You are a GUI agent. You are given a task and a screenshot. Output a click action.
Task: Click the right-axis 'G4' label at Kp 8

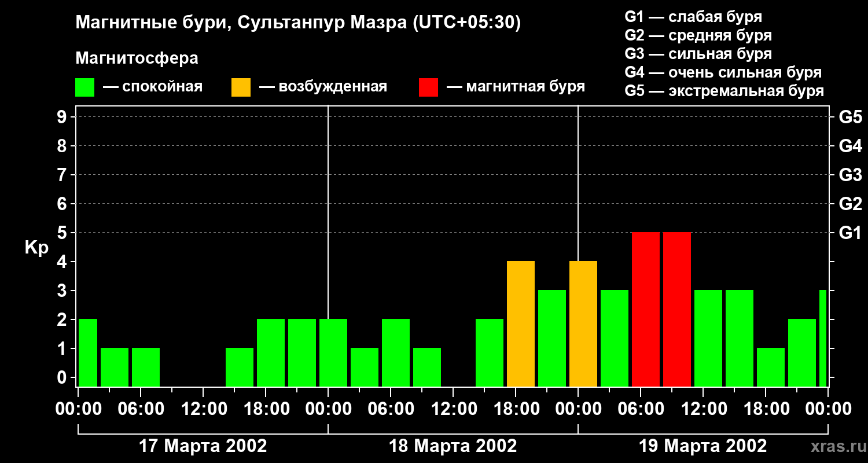pos(850,146)
